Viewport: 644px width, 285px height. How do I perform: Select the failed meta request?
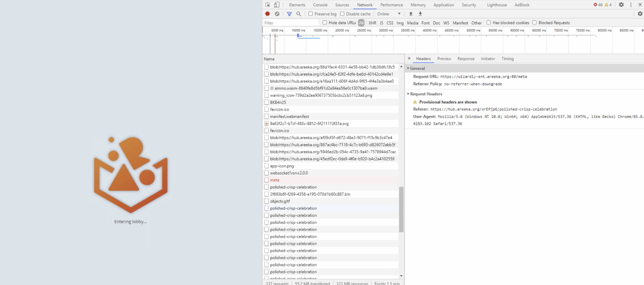(x=331, y=180)
